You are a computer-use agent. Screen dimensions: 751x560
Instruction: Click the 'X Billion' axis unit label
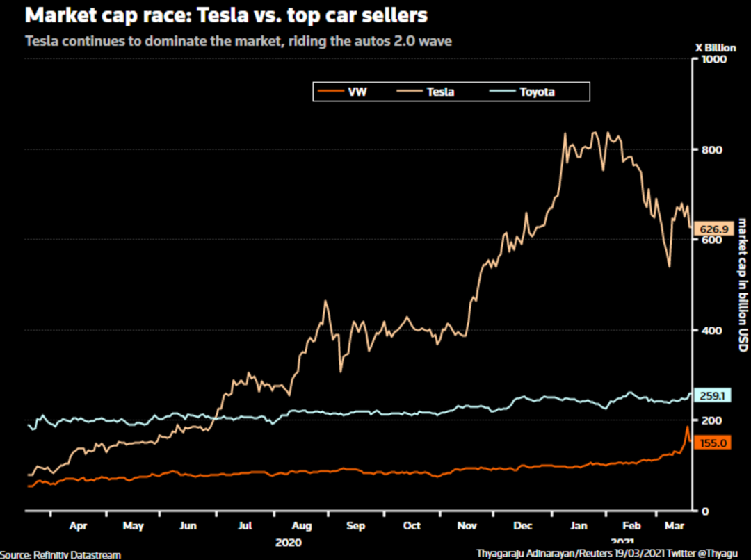[x=716, y=48]
